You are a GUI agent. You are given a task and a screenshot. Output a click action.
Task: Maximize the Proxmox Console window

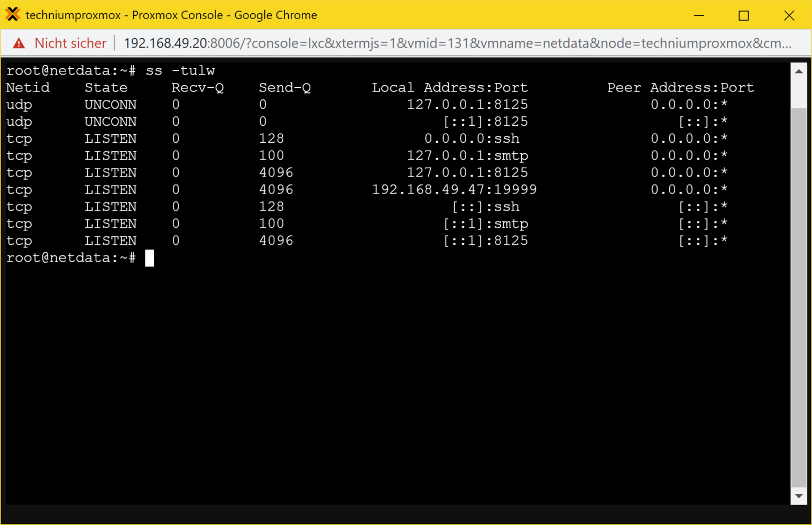(x=743, y=15)
